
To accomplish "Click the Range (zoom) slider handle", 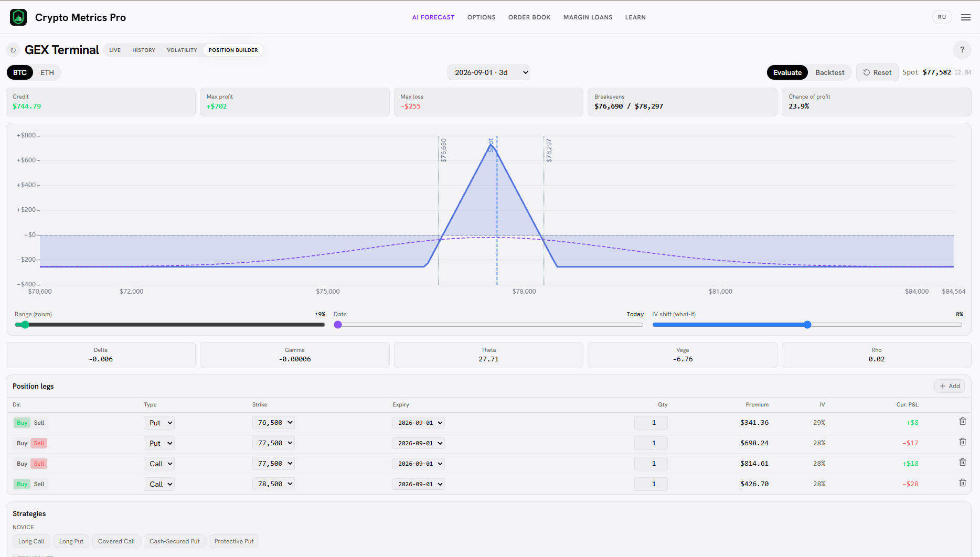I will (x=25, y=325).
